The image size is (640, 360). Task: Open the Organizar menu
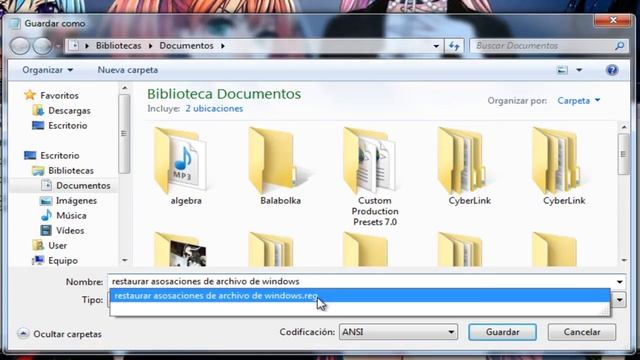tap(47, 70)
